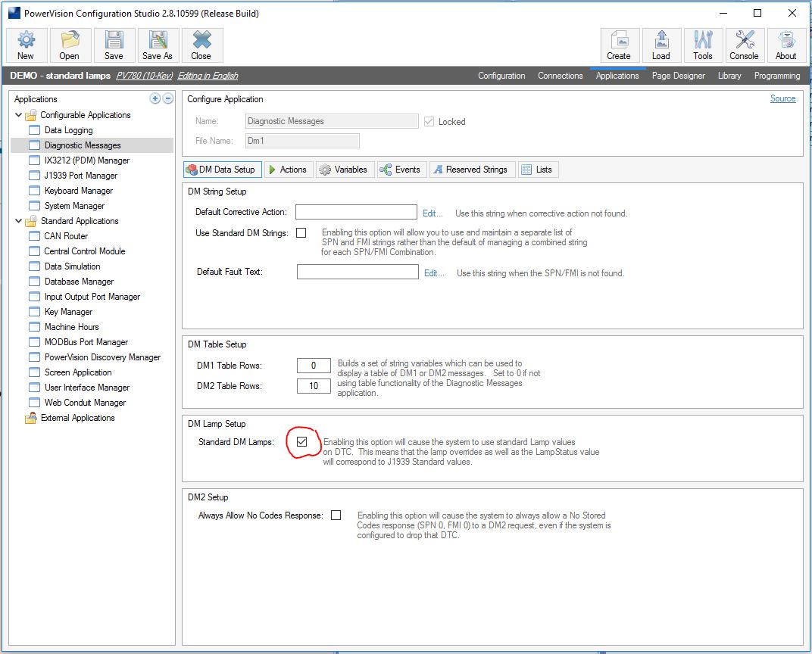Select the Applications section in the navigation bar
812x654 pixels.
pos(617,76)
